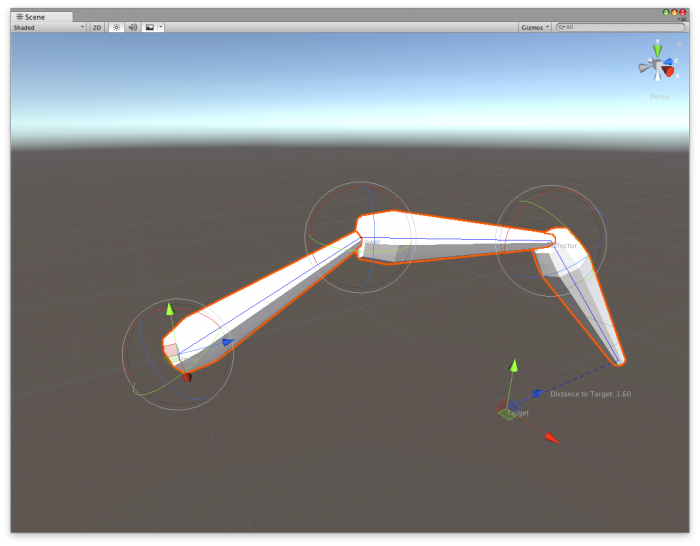Image resolution: width=700 pixels, height=546 pixels.
Task: Open the Gizmos dropdown menu
Action: tap(535, 27)
